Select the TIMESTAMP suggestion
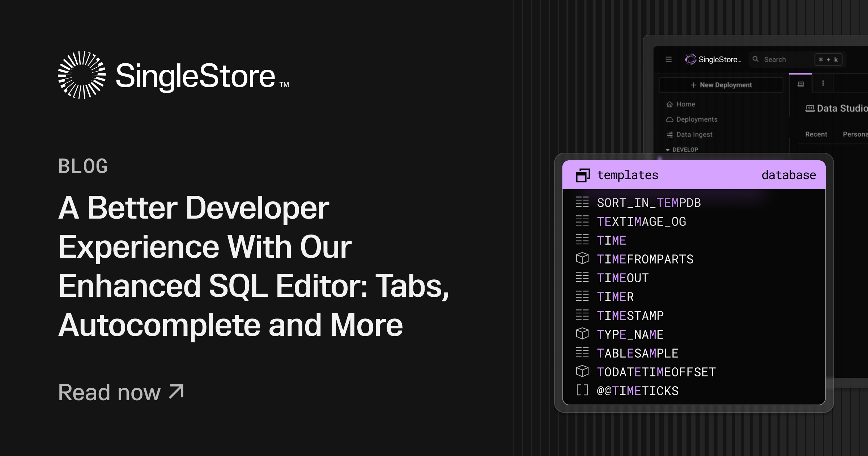 (x=694, y=316)
